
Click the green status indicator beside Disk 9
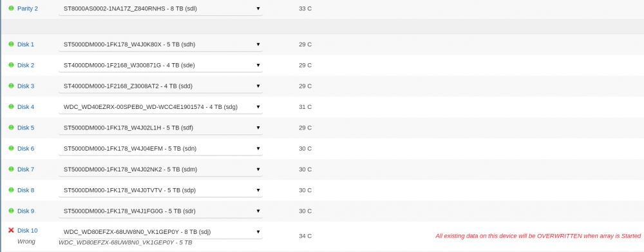coord(11,211)
